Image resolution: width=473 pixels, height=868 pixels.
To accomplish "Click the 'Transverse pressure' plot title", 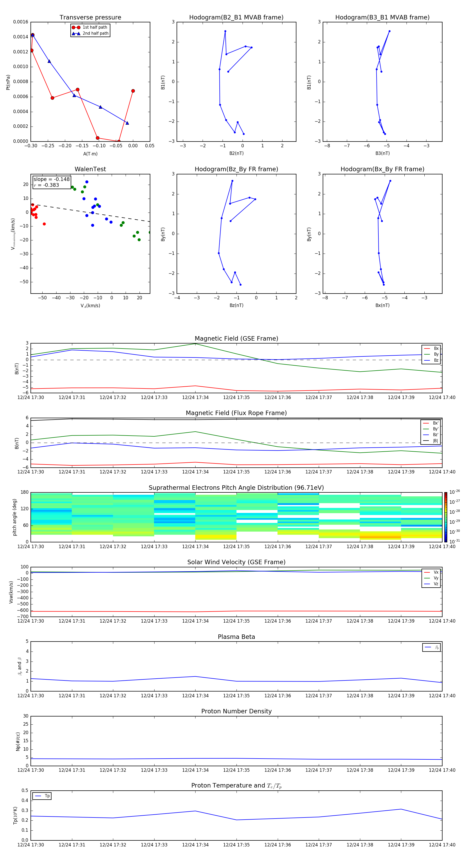I will [90, 18].
